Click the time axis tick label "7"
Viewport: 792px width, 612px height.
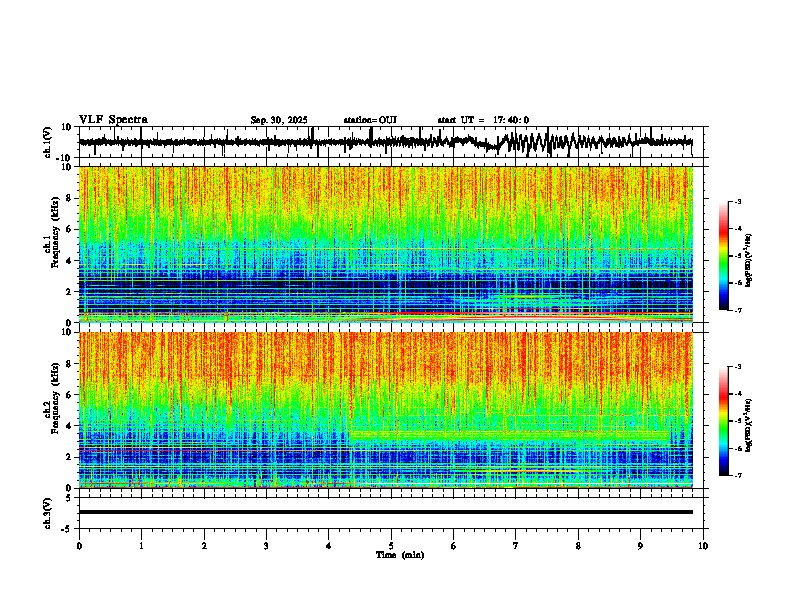[516, 546]
